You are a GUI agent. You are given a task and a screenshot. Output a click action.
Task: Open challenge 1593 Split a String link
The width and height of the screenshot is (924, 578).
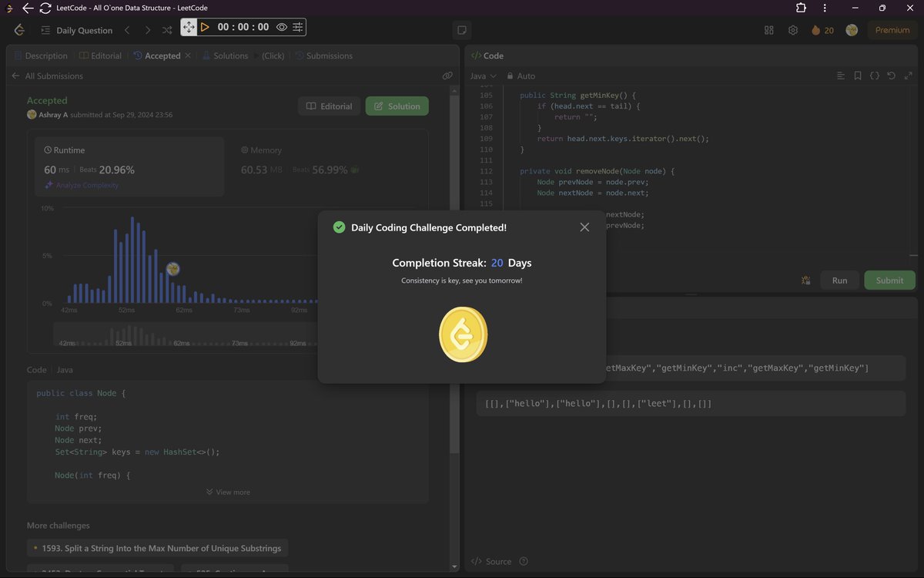click(158, 548)
